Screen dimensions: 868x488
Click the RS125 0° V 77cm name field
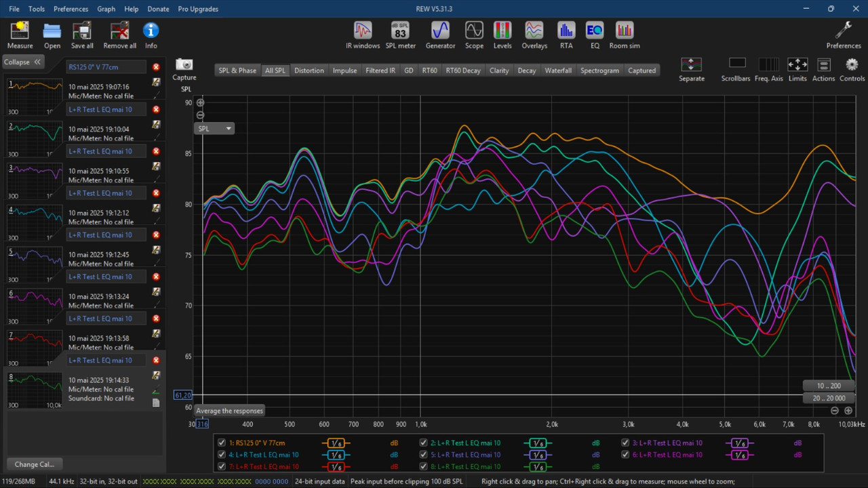(x=106, y=67)
